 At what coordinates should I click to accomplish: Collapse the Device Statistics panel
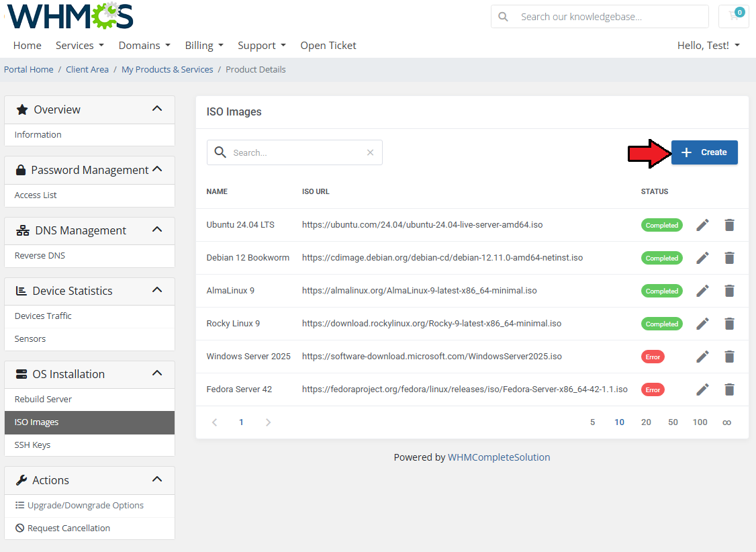pyautogui.click(x=157, y=290)
